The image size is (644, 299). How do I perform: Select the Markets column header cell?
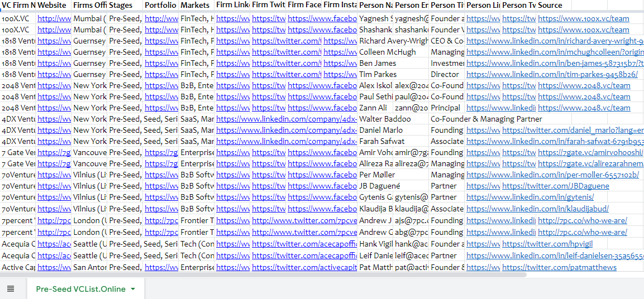(195, 5)
